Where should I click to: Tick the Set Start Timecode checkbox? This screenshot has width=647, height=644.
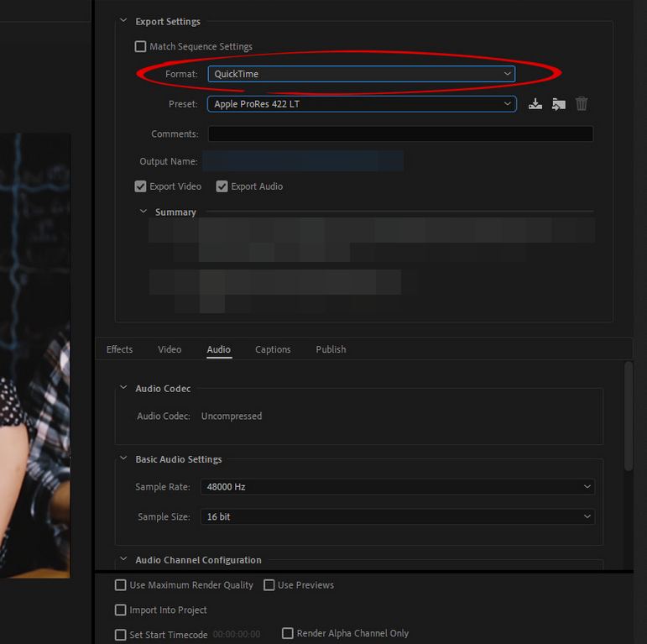point(121,635)
